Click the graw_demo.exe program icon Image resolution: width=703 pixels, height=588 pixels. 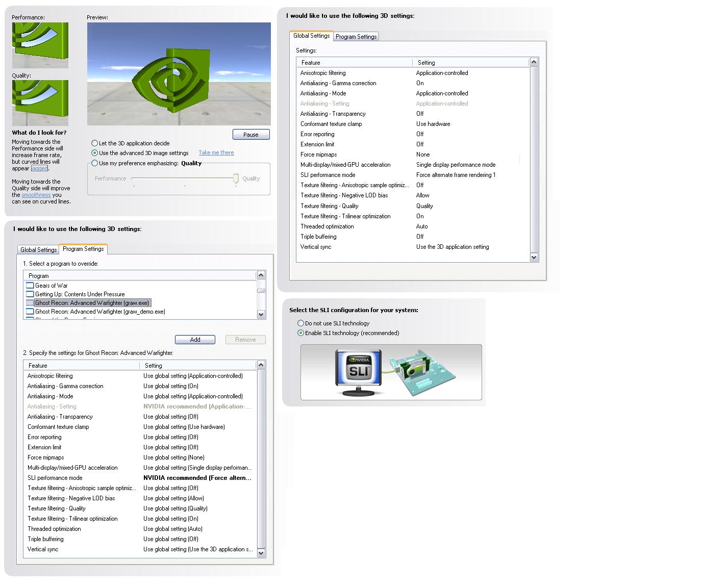pyautogui.click(x=30, y=312)
